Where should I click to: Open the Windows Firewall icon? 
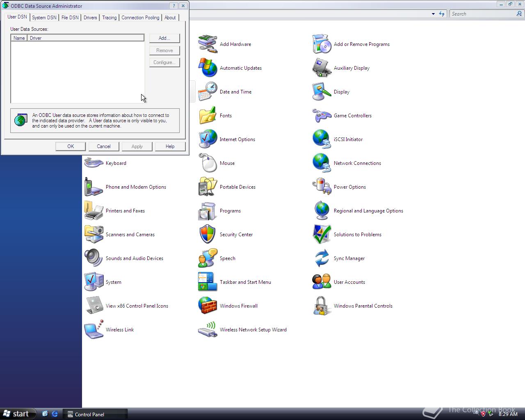(208, 306)
